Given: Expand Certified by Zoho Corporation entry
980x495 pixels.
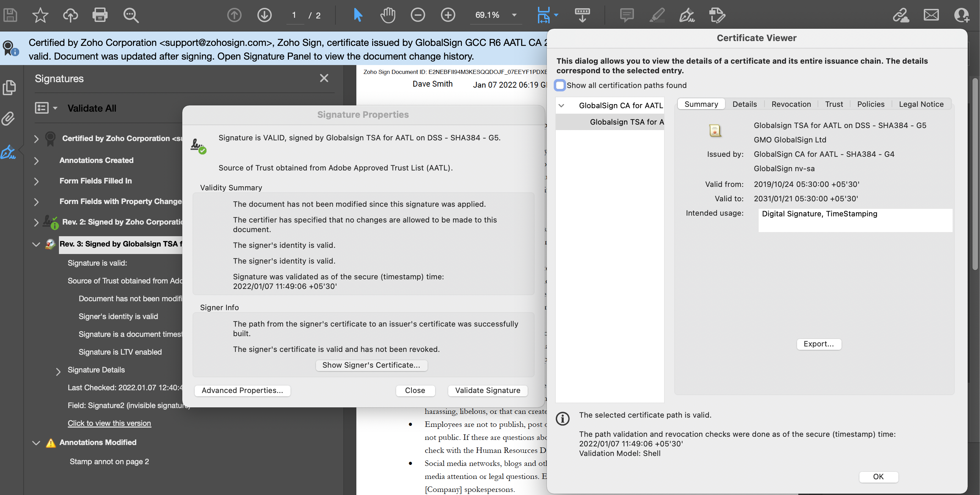Looking at the screenshot, I should [36, 139].
